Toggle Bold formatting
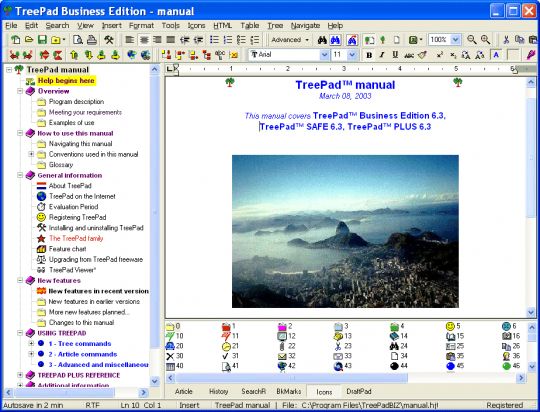This screenshot has width=540, height=412. tap(369, 55)
